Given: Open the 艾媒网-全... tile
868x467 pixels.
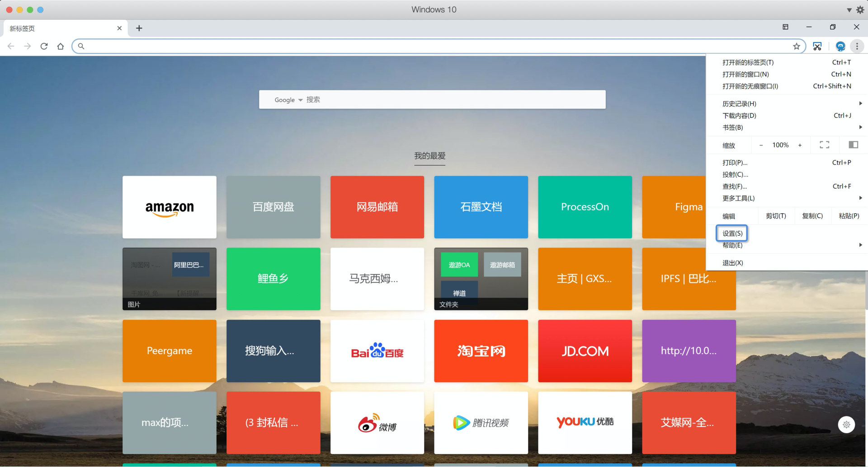Looking at the screenshot, I should click(x=689, y=423).
